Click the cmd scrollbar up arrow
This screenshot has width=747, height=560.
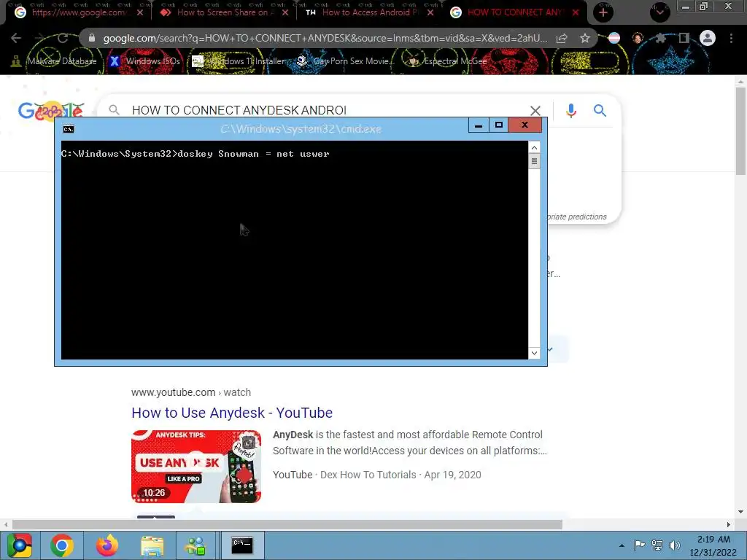[534, 147]
